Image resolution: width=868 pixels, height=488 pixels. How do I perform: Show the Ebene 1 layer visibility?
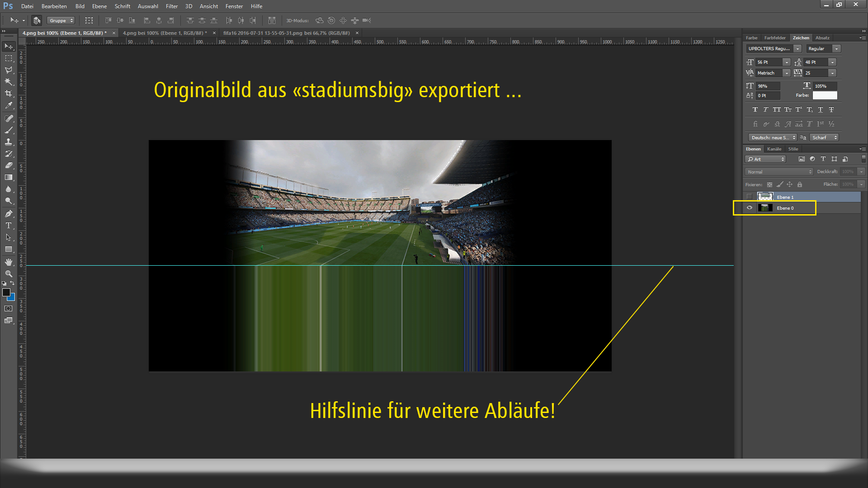(x=750, y=197)
